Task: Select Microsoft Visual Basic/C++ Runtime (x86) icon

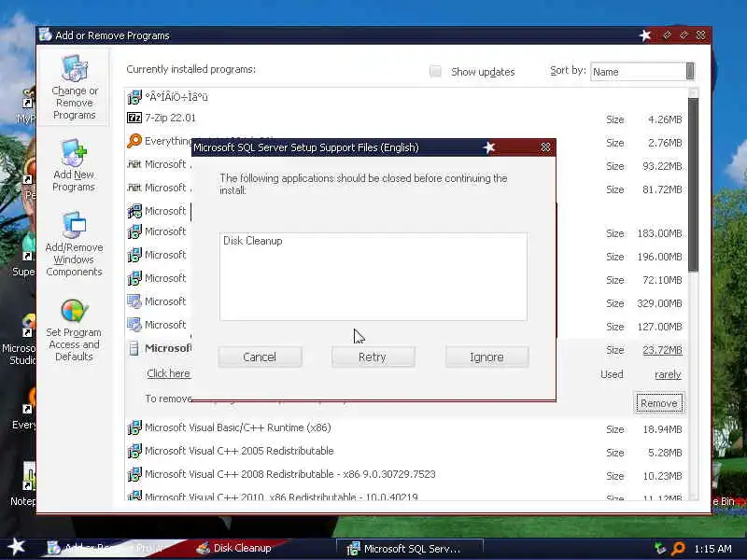Action: pyautogui.click(x=134, y=427)
